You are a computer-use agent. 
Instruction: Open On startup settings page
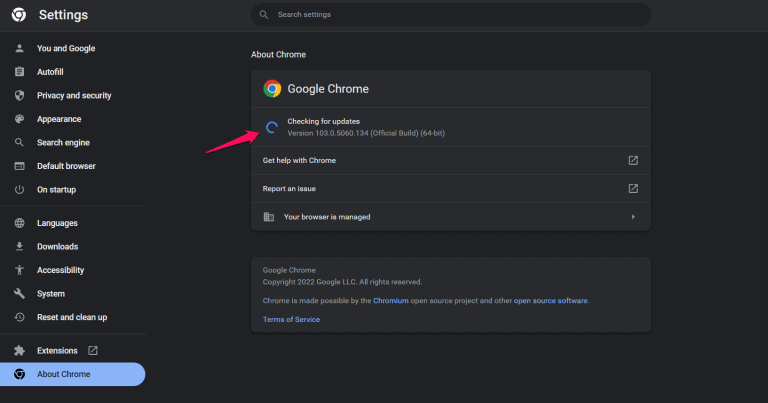point(56,190)
